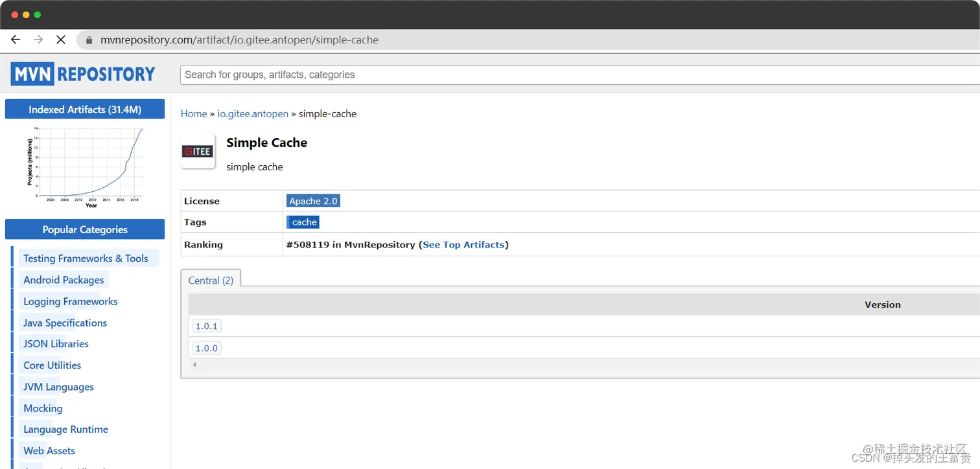
Task: Open JVM Languages category
Action: tap(58, 386)
